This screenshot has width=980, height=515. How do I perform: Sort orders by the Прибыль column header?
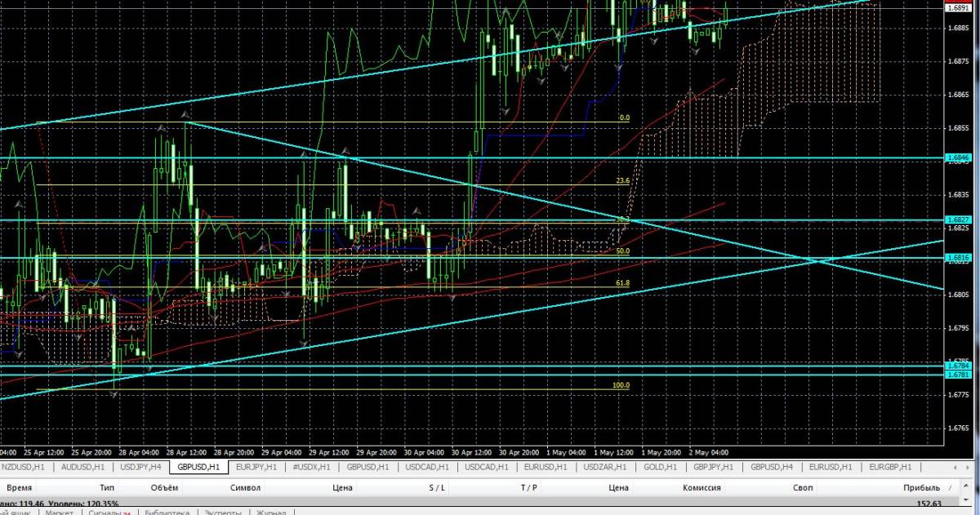[x=921, y=487]
